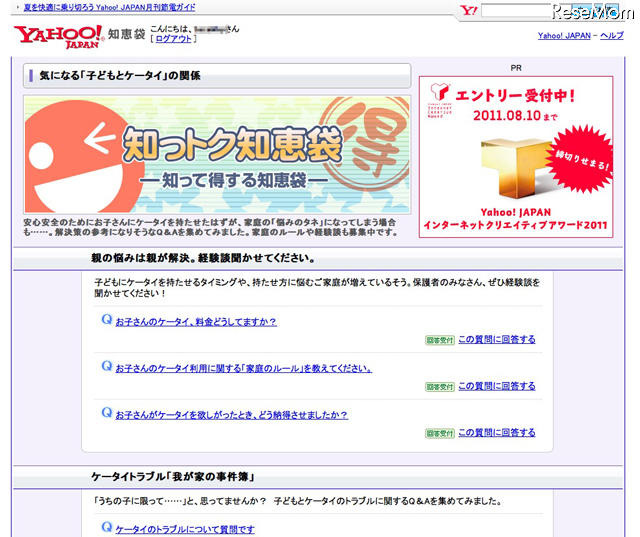Click the paragraph starting 子どもにケータイを持たせるタイミングや
The image size is (640, 537).
click(x=317, y=287)
